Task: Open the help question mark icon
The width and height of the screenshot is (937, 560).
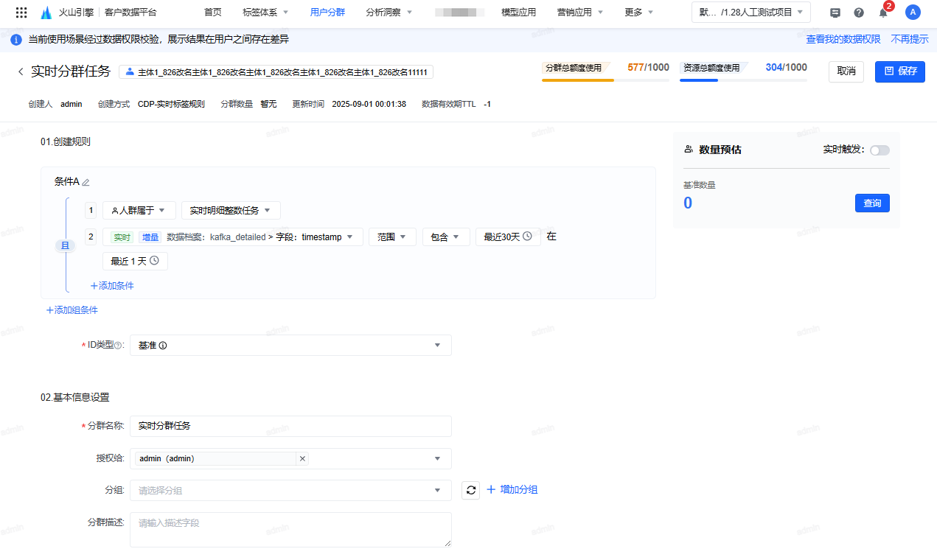Action: click(859, 13)
